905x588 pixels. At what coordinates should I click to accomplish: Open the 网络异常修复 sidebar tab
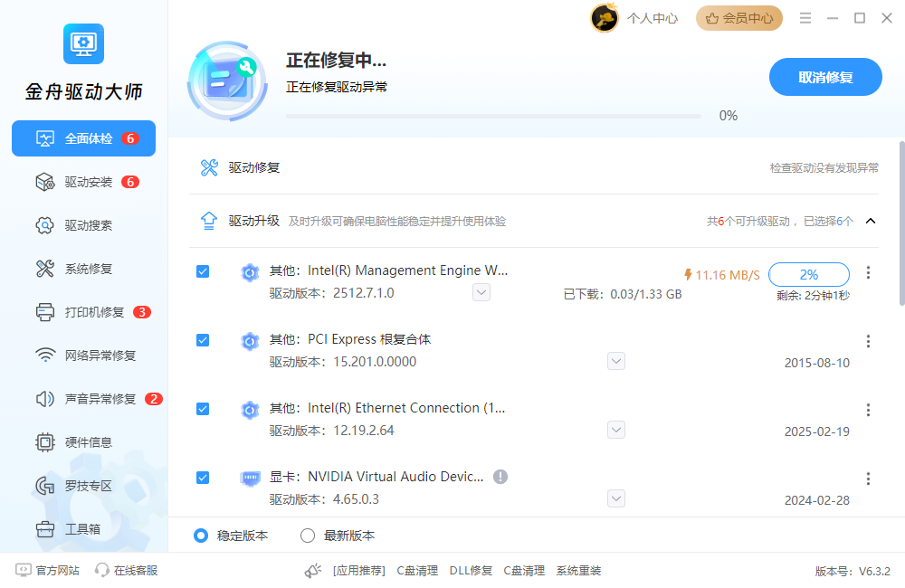(83, 356)
